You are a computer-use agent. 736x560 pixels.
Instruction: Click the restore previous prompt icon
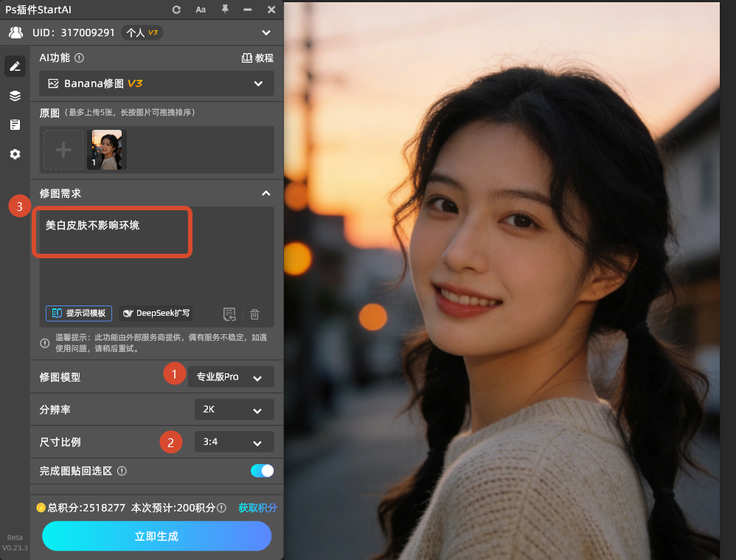[x=229, y=314]
